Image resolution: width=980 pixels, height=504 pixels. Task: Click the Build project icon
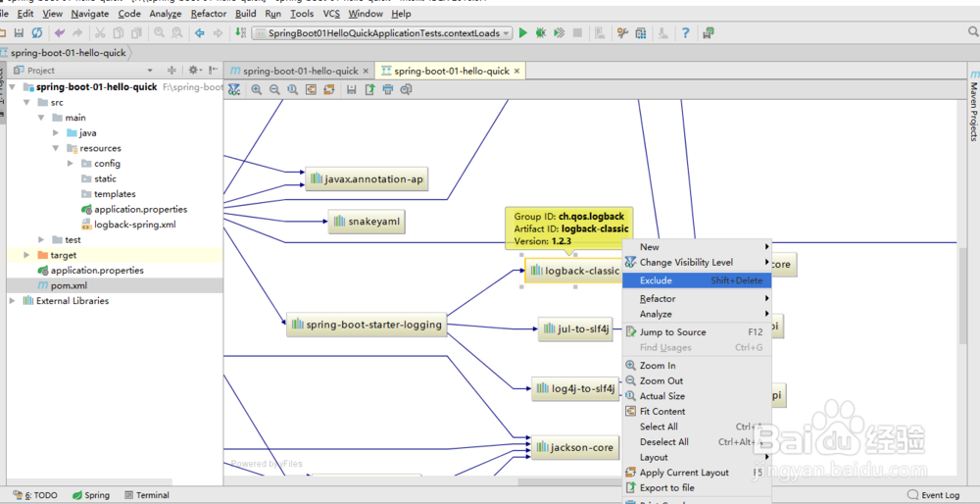(241, 33)
